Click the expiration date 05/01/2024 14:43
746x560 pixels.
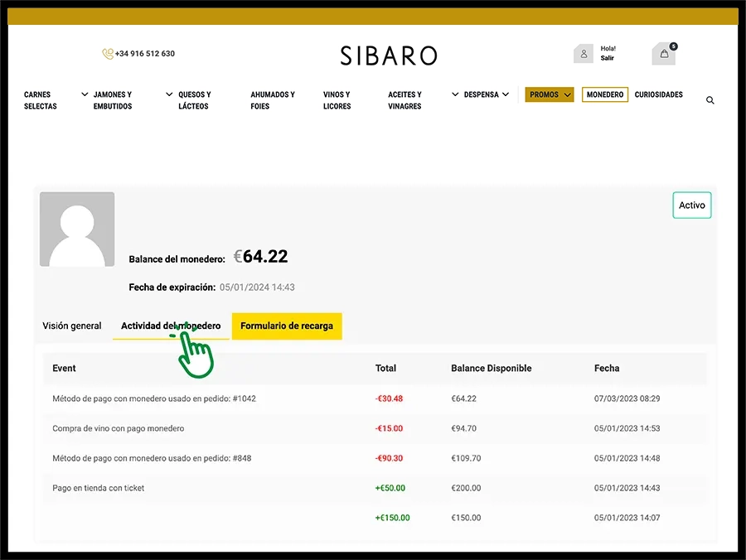(257, 287)
